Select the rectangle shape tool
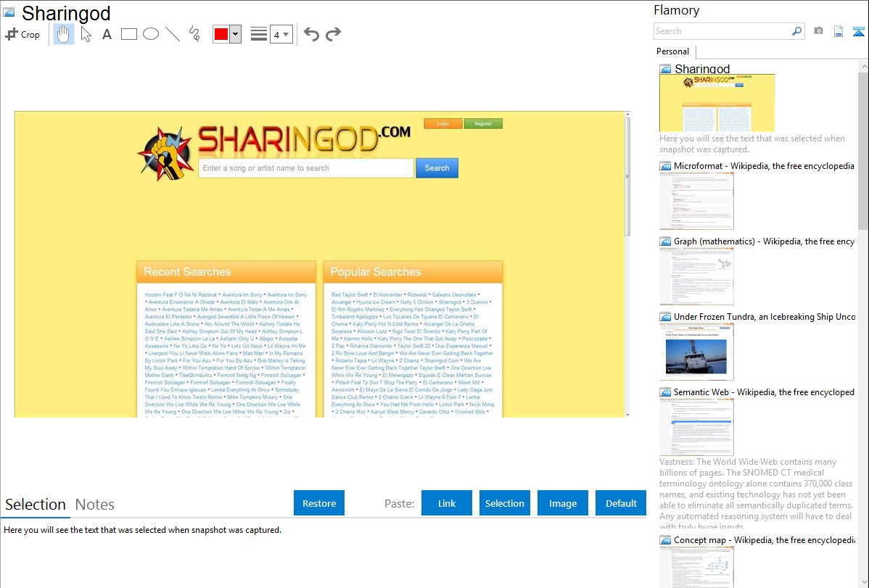Image resolution: width=869 pixels, height=588 pixels. 128,34
